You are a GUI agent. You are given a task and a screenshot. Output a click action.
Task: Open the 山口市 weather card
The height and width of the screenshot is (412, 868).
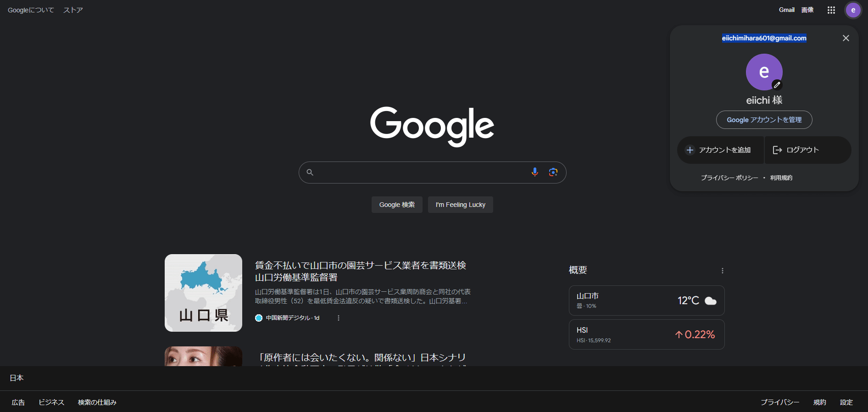(x=647, y=301)
